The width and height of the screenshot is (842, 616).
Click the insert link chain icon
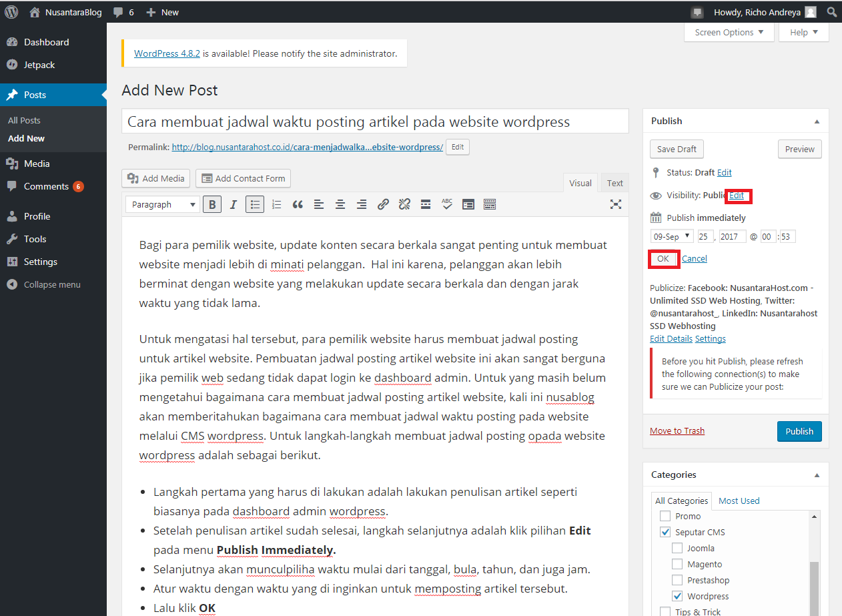[383, 205]
